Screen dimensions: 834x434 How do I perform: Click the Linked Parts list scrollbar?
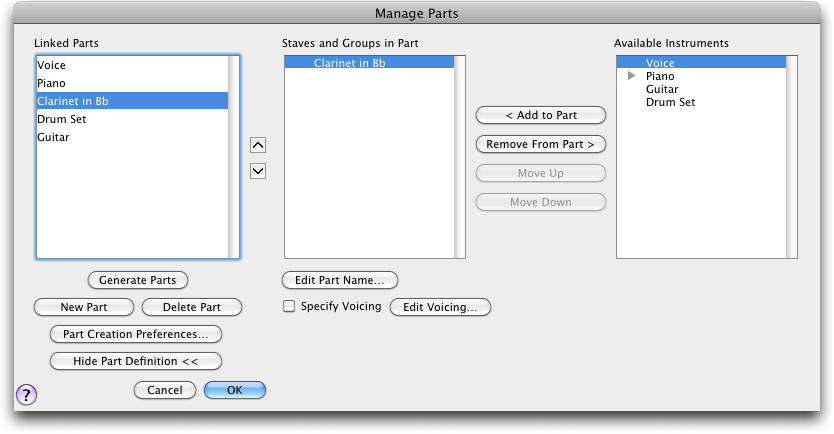pyautogui.click(x=233, y=157)
